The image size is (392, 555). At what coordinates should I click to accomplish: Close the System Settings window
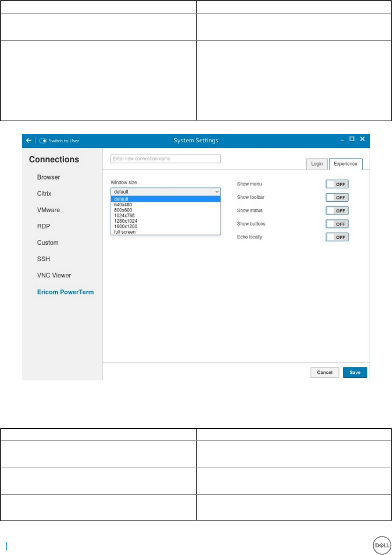pyautogui.click(x=362, y=139)
